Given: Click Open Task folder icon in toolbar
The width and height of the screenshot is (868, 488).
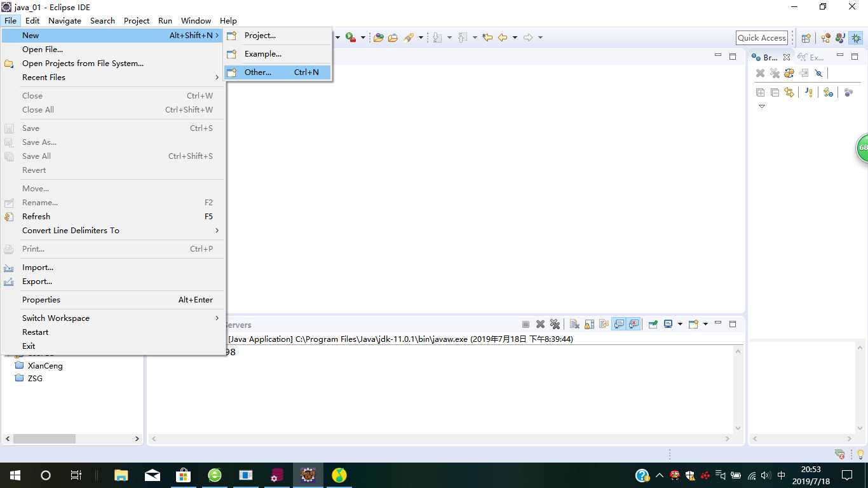Looking at the screenshot, I should pos(393,37).
